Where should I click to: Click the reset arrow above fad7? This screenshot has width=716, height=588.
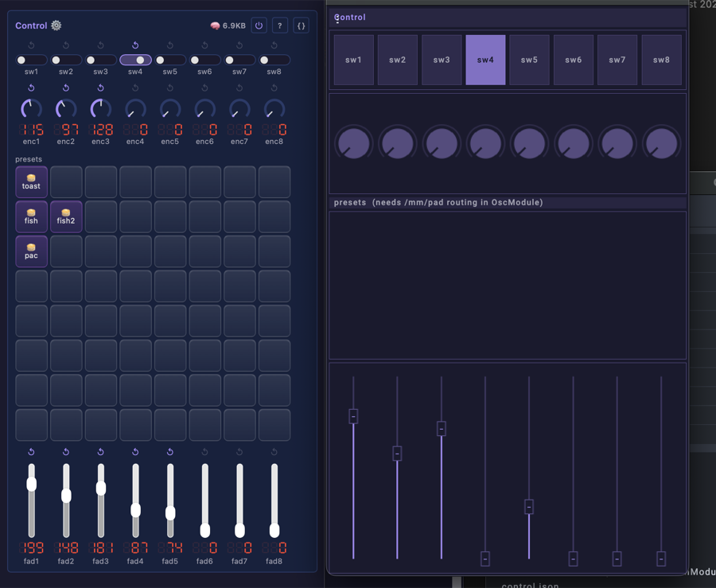[x=239, y=451]
